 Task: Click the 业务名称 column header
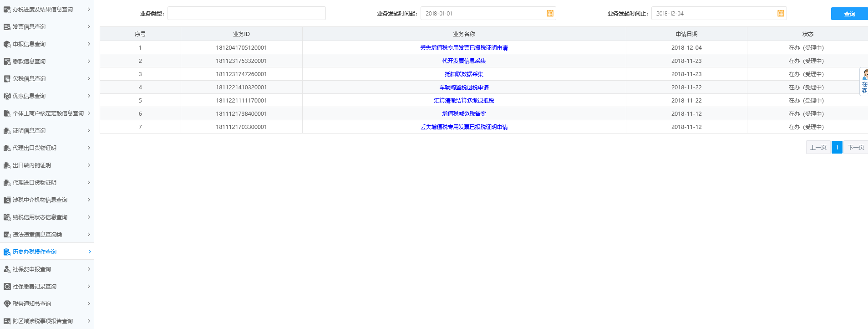(x=464, y=34)
